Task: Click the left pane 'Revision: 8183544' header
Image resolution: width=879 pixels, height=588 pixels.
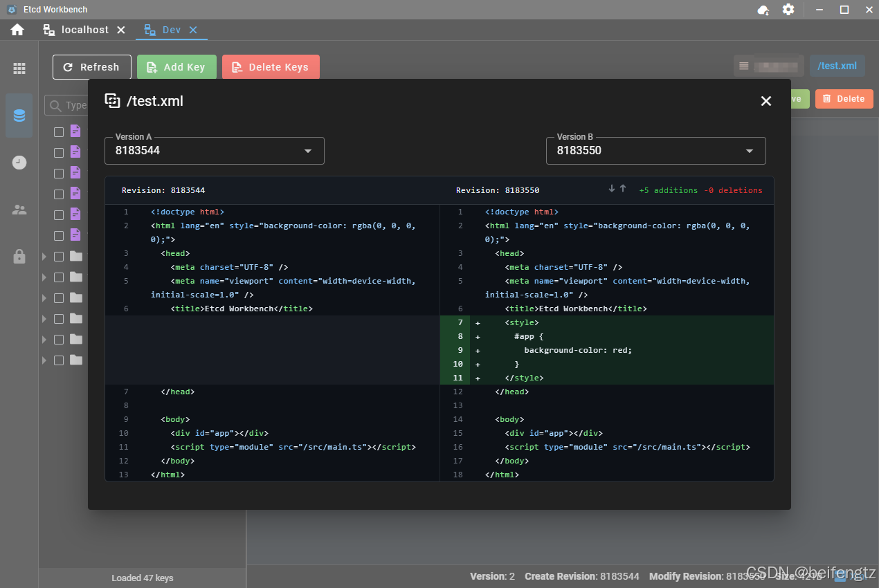Action: pos(163,190)
